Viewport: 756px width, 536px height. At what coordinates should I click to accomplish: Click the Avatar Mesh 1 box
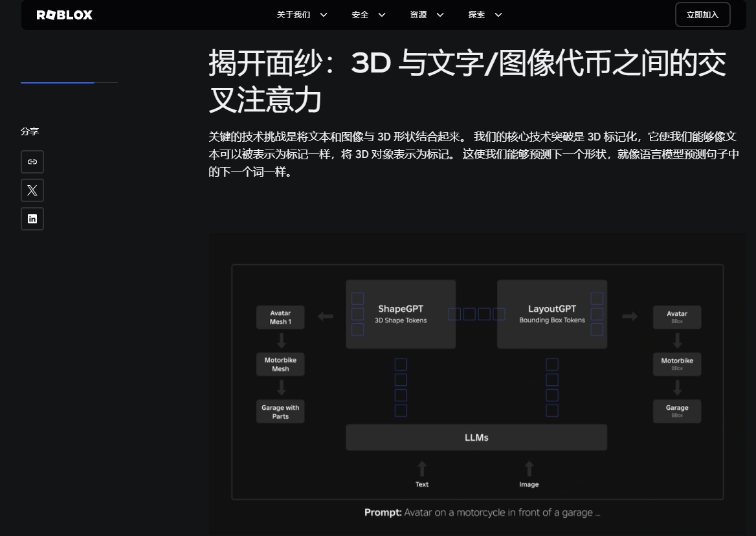pyautogui.click(x=280, y=317)
